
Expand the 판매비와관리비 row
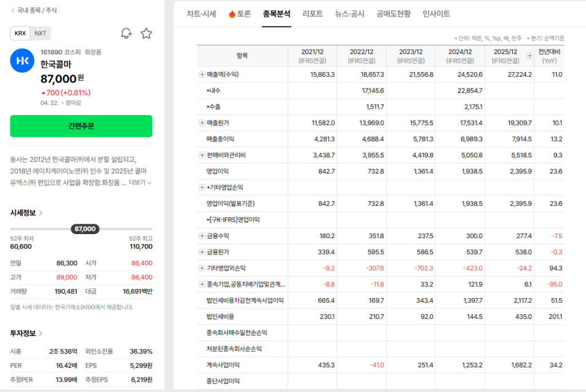(x=202, y=155)
